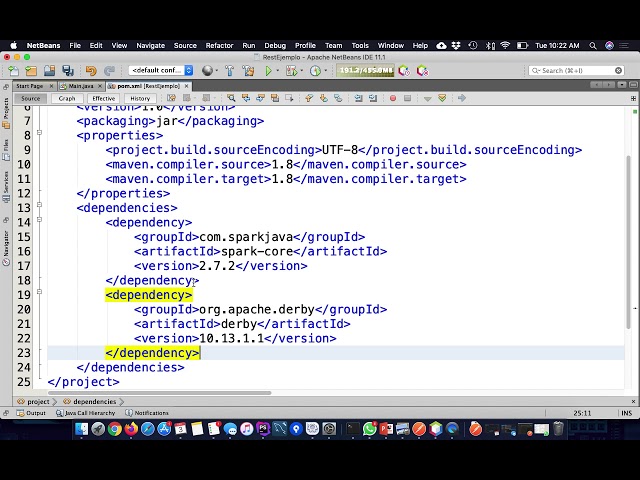Image resolution: width=640 pixels, height=480 pixels.
Task: Switch to the Main.java tab
Action: pos(80,86)
